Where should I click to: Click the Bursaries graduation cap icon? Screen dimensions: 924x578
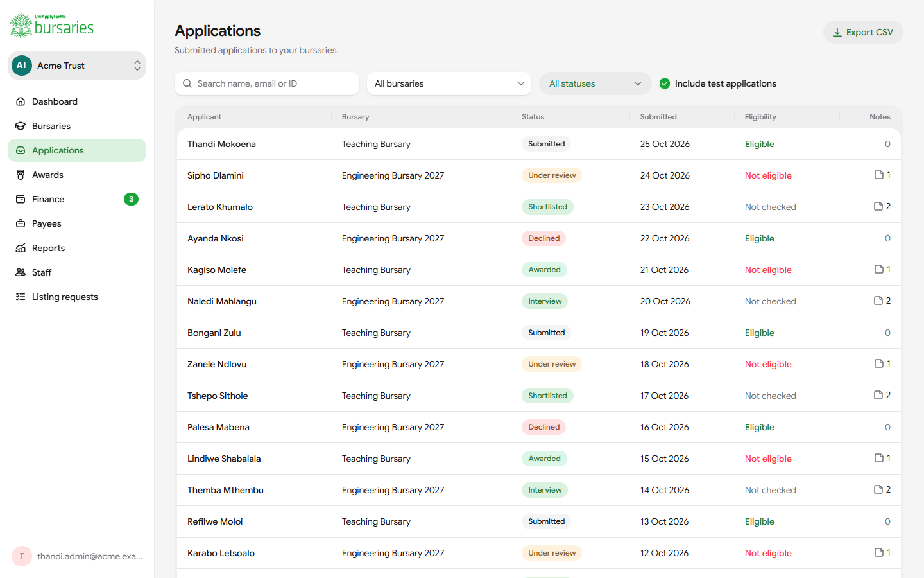[x=21, y=126]
